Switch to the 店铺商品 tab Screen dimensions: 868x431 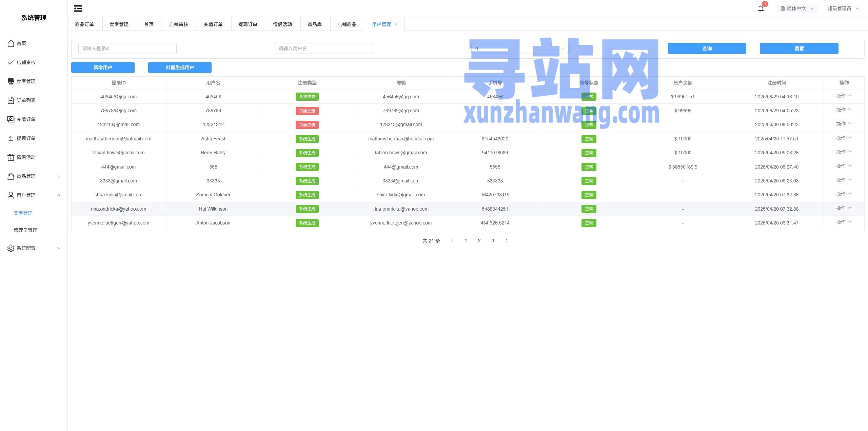click(347, 24)
